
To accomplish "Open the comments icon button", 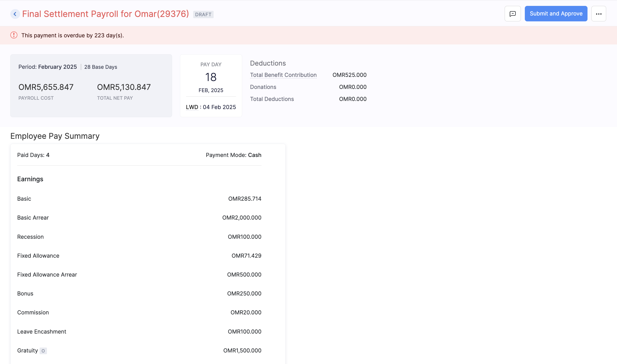I will (x=513, y=14).
